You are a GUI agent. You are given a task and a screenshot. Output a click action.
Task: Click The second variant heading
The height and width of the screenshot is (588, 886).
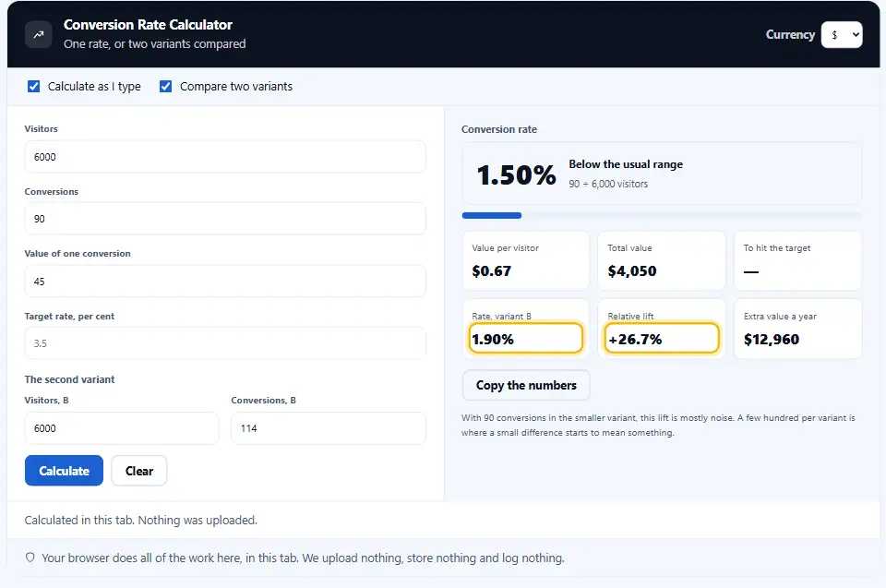point(69,379)
